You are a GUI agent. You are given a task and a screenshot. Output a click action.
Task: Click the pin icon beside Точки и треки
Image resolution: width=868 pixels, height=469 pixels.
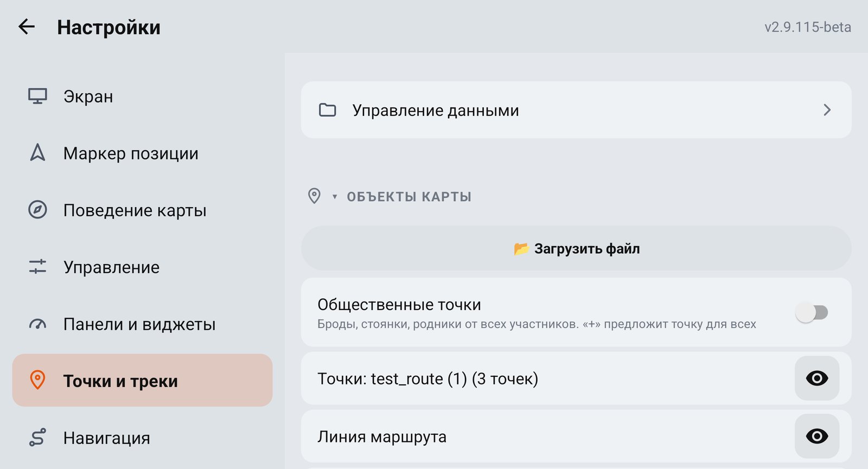(37, 380)
